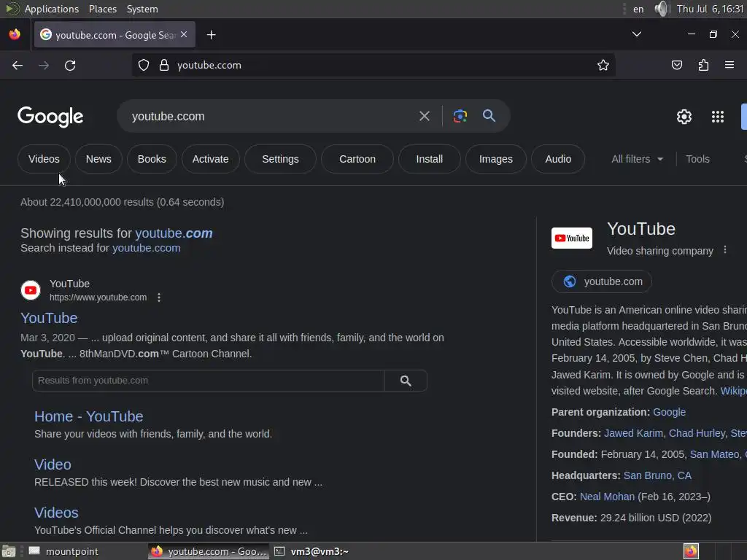Viewport: 747px width, 560px height.
Task: Focus the Results from youtube.com search field
Action: click(x=208, y=381)
